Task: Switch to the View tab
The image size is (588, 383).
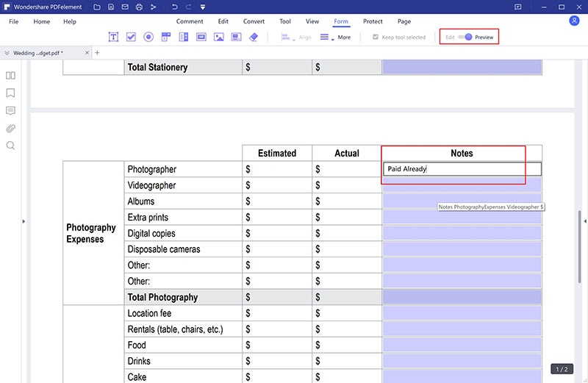Action: 312,21
